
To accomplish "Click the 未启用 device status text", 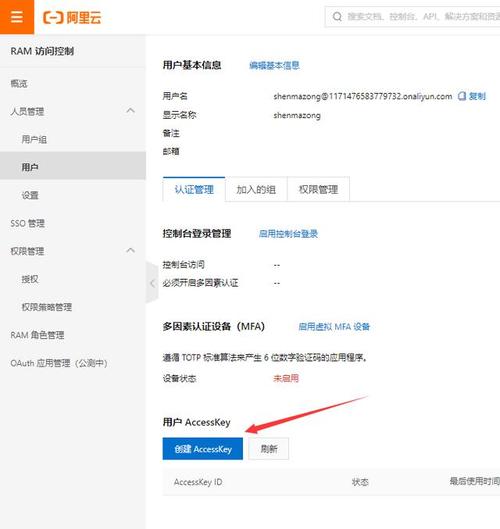I will [286, 379].
